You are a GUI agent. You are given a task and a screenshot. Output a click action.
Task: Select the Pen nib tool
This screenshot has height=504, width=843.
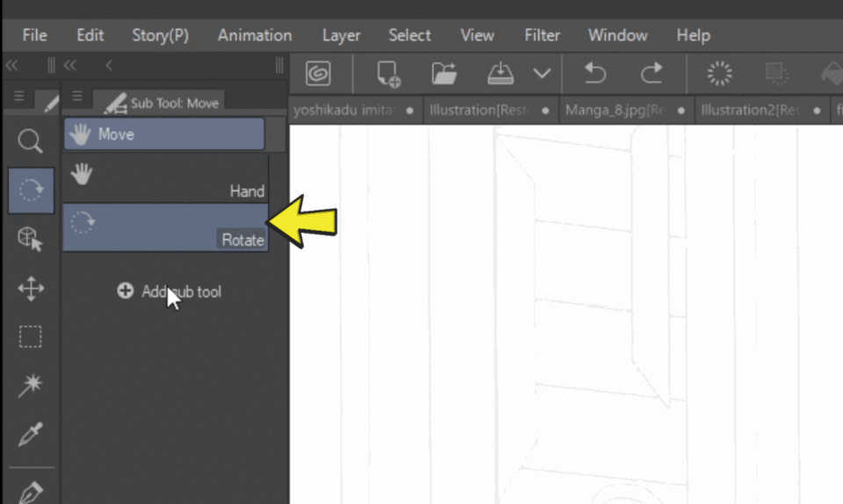pyautogui.click(x=30, y=491)
